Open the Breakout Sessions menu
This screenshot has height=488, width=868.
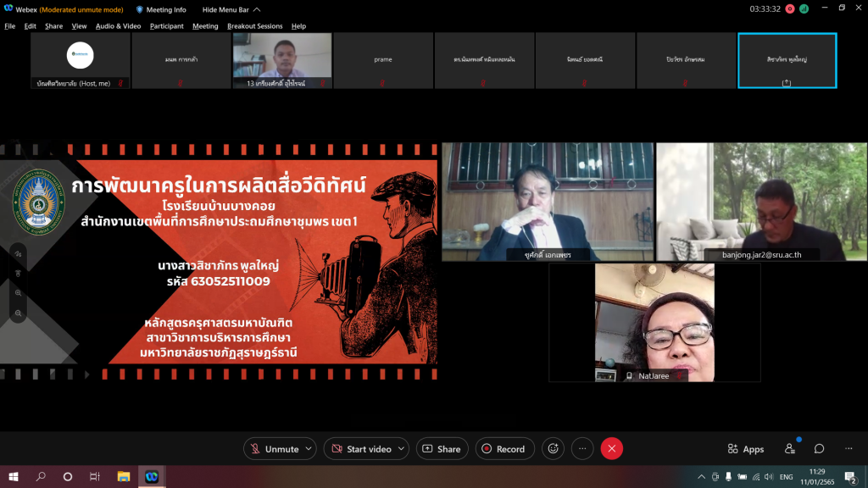[254, 26]
